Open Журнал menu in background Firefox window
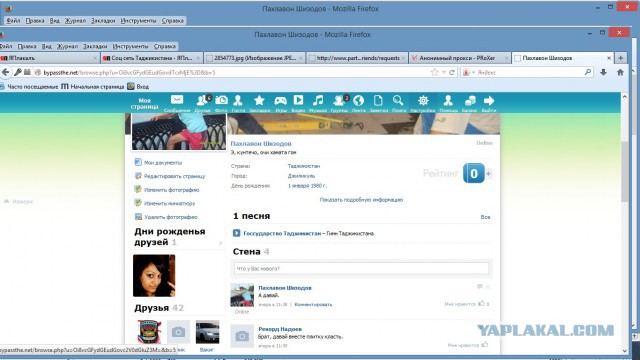The height and width of the screenshot is (360, 640). (x=76, y=20)
